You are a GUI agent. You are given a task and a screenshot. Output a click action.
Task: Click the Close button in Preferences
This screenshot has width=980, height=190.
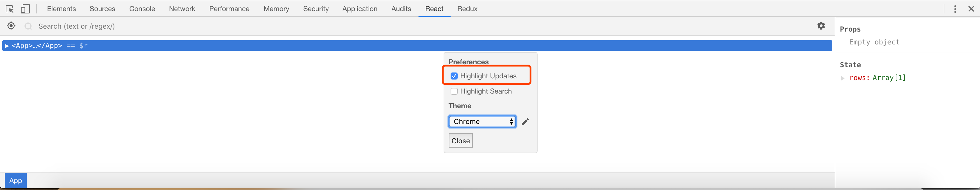(x=460, y=141)
